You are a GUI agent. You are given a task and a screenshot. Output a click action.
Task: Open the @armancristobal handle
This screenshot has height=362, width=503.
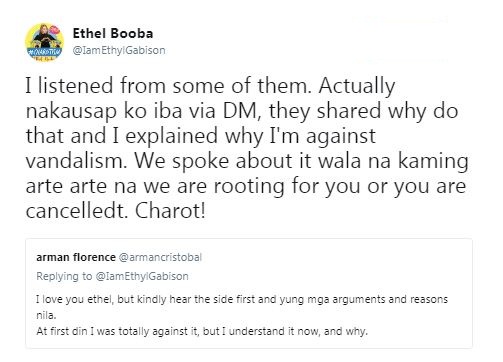[160, 257]
